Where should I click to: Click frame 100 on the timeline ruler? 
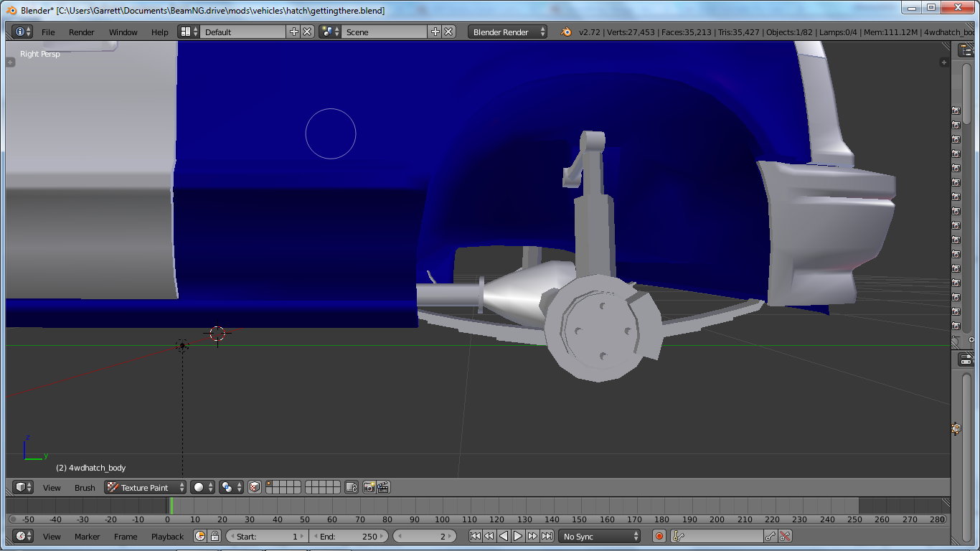pyautogui.click(x=442, y=519)
